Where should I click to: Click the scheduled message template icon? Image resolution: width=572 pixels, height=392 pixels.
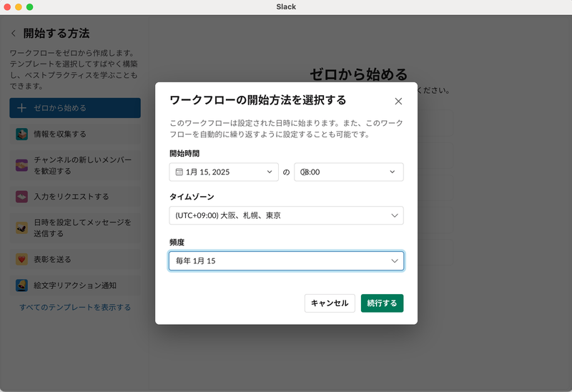(22, 227)
